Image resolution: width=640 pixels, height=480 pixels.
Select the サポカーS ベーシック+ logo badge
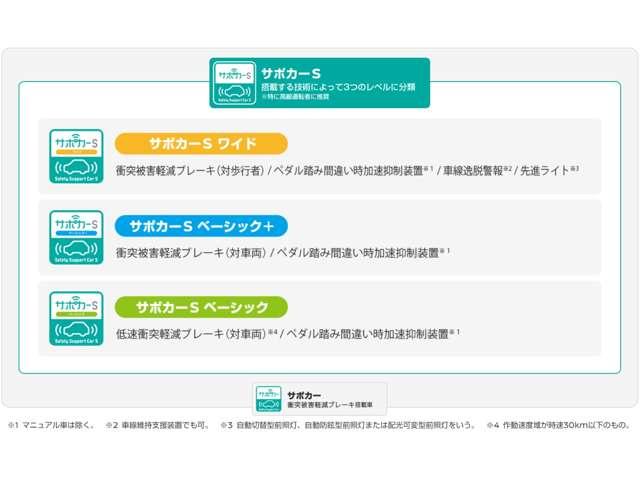[x=76, y=236]
